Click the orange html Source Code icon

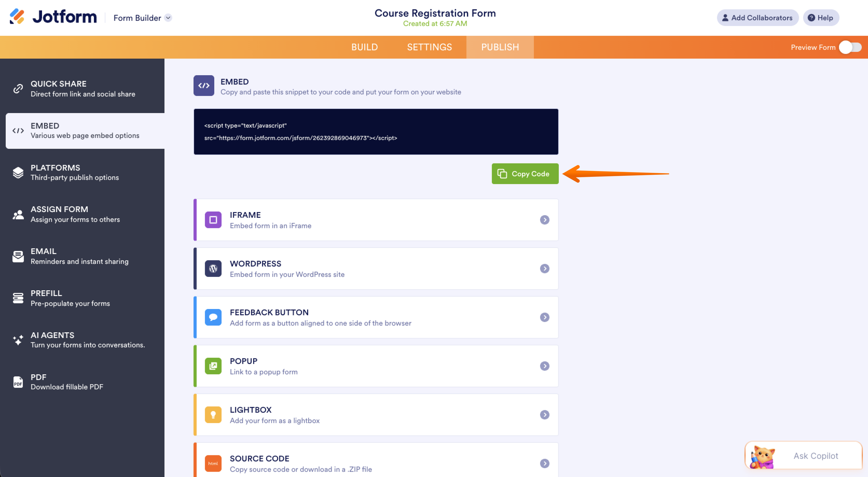[x=213, y=464]
